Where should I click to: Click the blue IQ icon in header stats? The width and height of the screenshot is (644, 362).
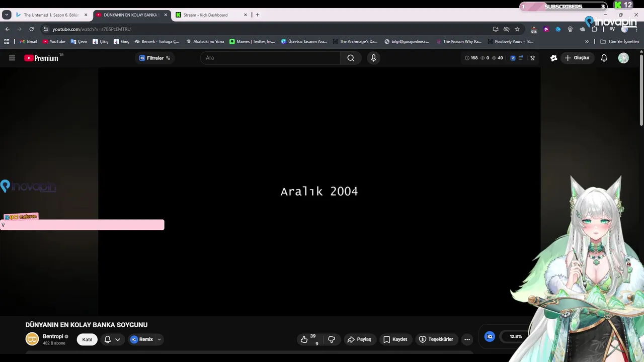pos(513,58)
